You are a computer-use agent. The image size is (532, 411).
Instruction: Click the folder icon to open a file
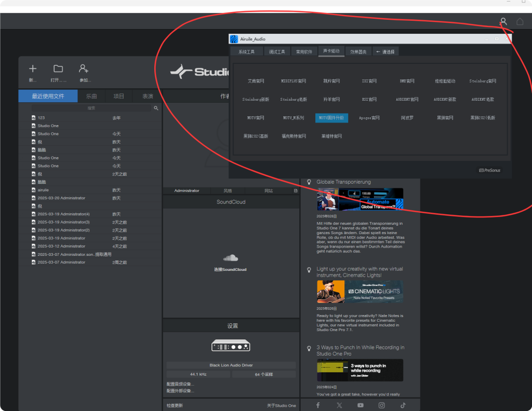(58, 69)
